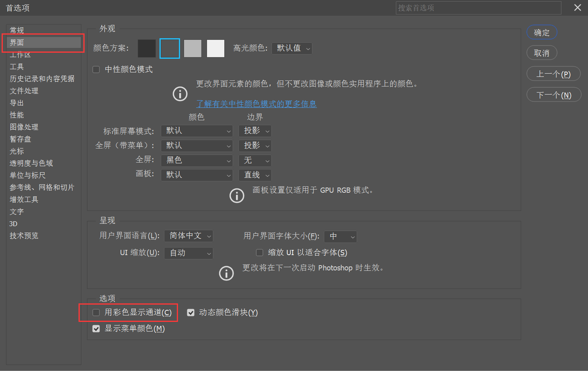Open 用户界面字体大小 dropdown
588x371 pixels.
point(340,237)
